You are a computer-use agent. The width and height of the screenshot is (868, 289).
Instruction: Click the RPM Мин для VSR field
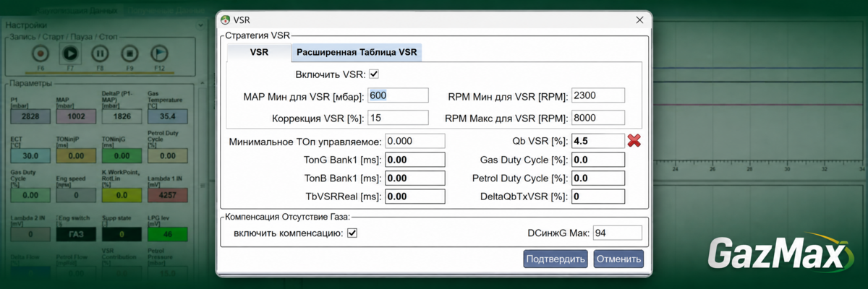click(x=597, y=96)
